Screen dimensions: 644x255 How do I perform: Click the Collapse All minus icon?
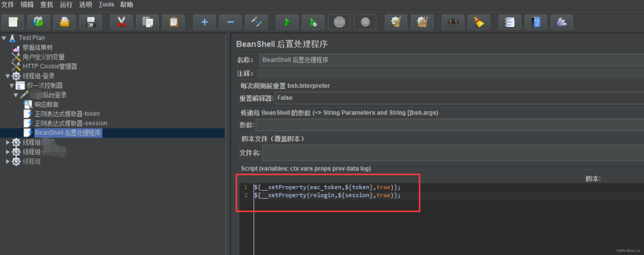pos(230,22)
